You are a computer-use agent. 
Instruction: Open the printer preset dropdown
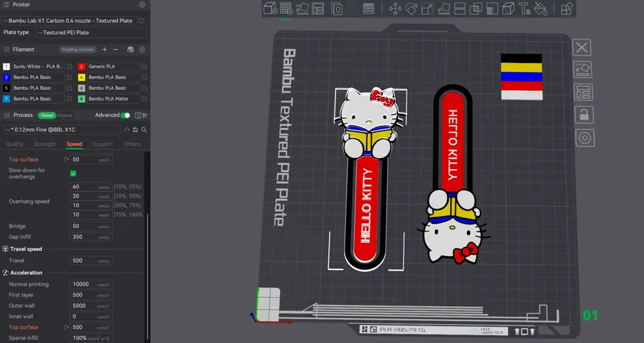click(x=70, y=21)
